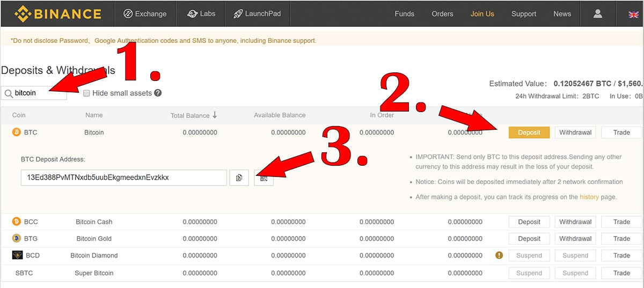This screenshot has height=288, width=644.
Task: Click the Bitcoin Diamond warning icon
Action: (499, 255)
